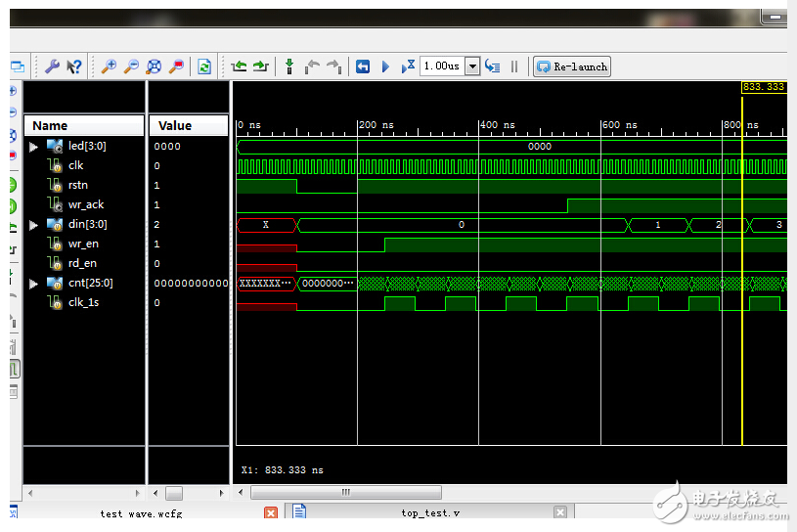Expand the cnt[25:0] bus signal

pos(33,284)
